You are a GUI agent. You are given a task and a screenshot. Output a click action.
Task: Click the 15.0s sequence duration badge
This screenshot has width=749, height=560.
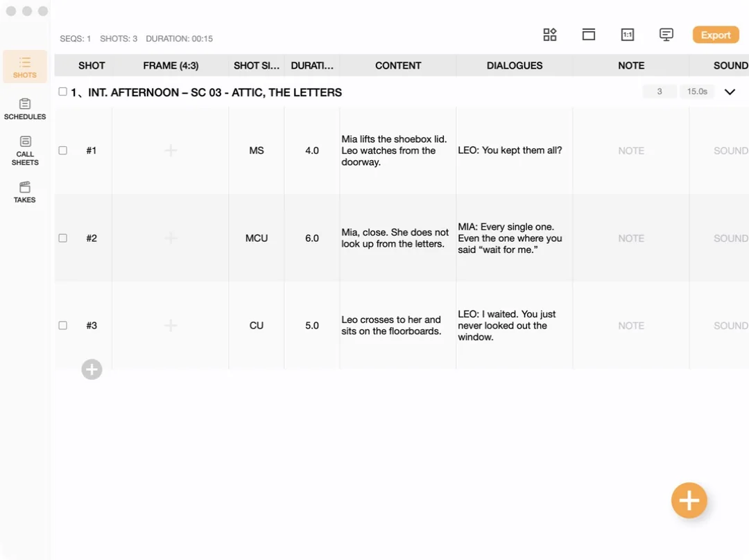(697, 91)
